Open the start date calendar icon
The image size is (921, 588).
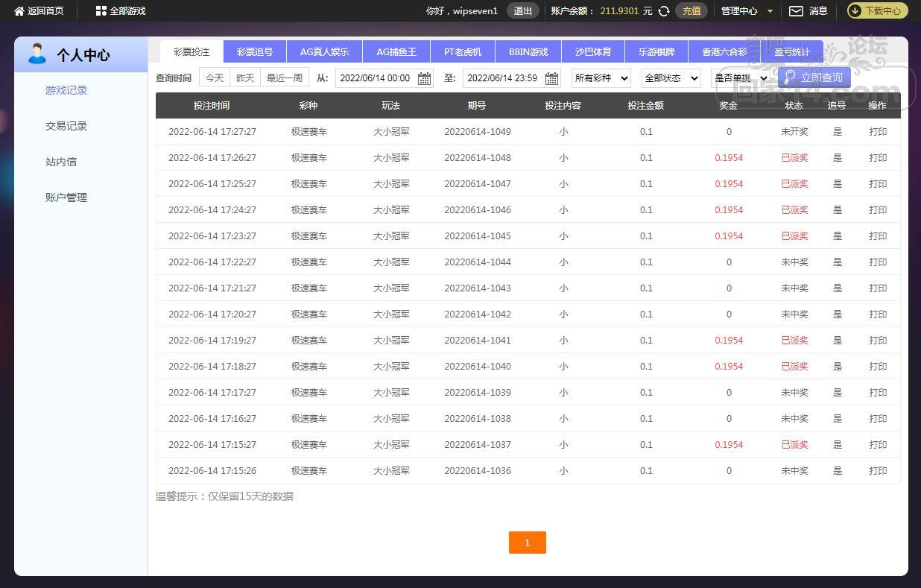[425, 78]
